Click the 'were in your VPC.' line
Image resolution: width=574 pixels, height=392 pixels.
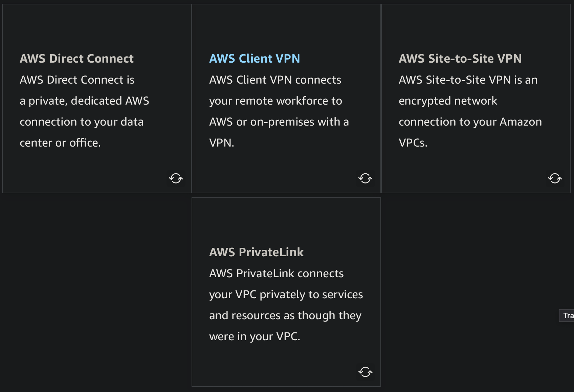coord(255,336)
